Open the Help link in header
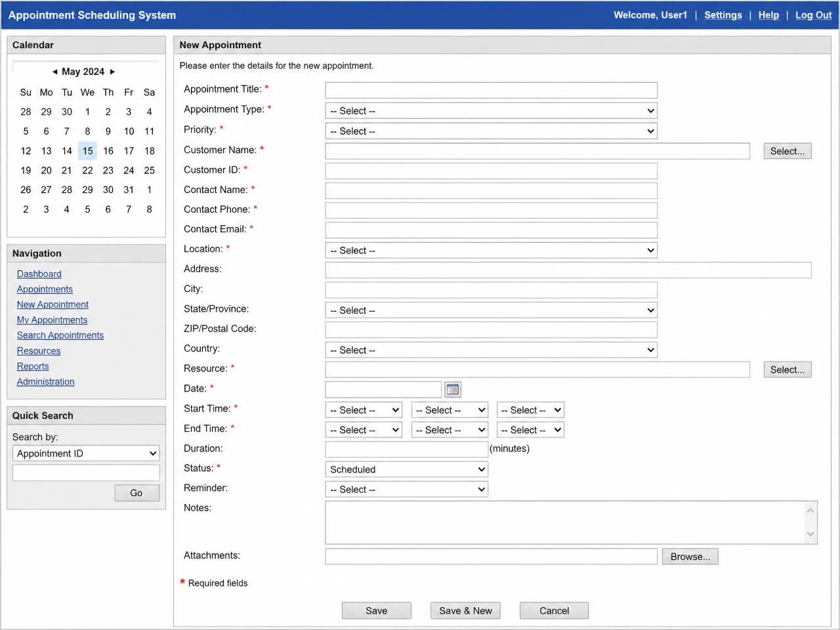This screenshot has height=630, width=840. 768,15
